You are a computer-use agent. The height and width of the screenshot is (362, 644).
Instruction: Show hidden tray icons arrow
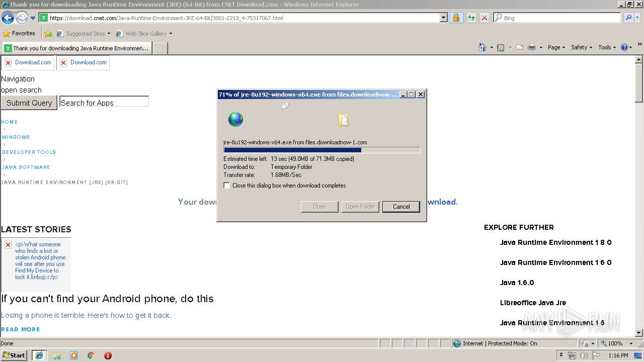[561, 355]
